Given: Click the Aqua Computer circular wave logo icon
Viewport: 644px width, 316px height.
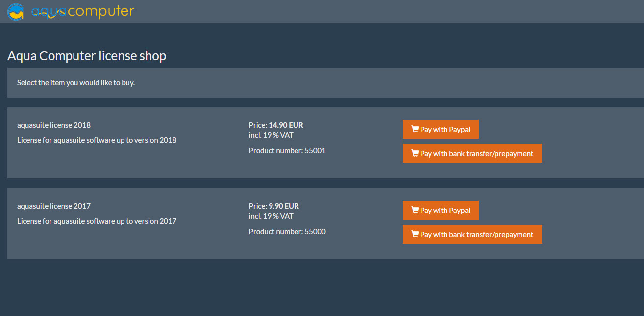Looking at the screenshot, I should [x=16, y=11].
